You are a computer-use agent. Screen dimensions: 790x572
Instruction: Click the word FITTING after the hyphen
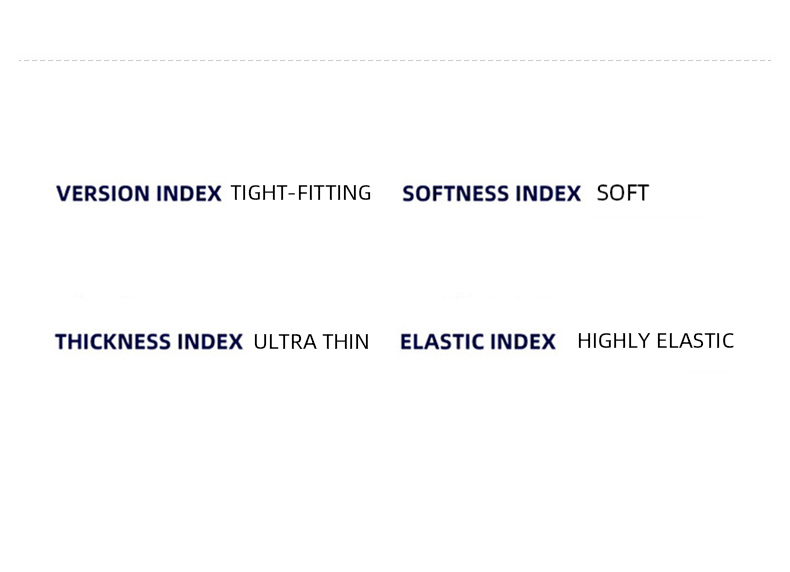click(x=335, y=193)
